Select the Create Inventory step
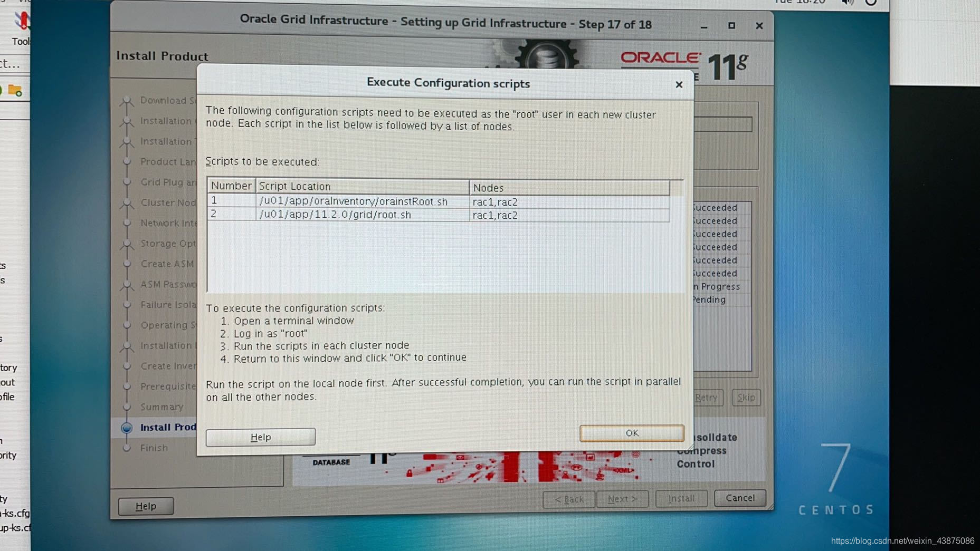This screenshot has height=551, width=980. tap(168, 366)
